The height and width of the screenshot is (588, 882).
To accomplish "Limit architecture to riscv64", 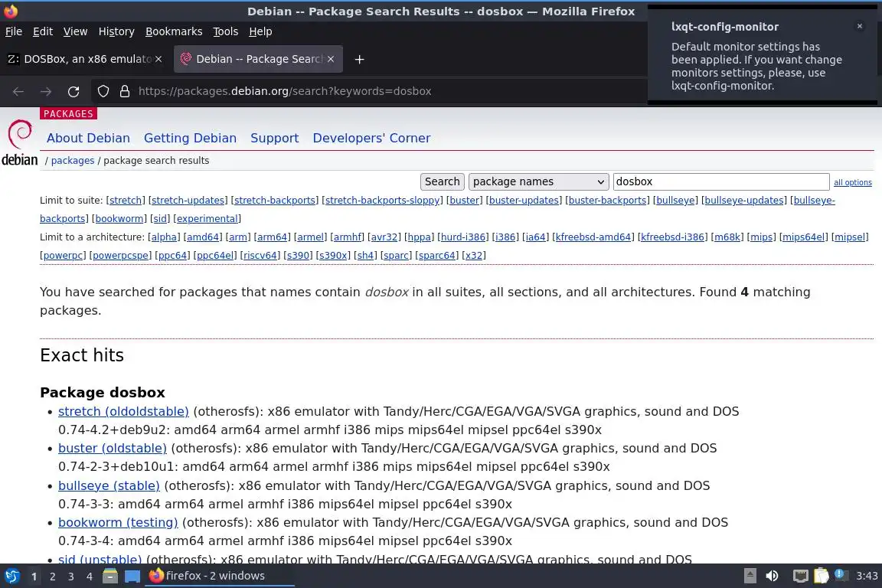I will tap(260, 256).
